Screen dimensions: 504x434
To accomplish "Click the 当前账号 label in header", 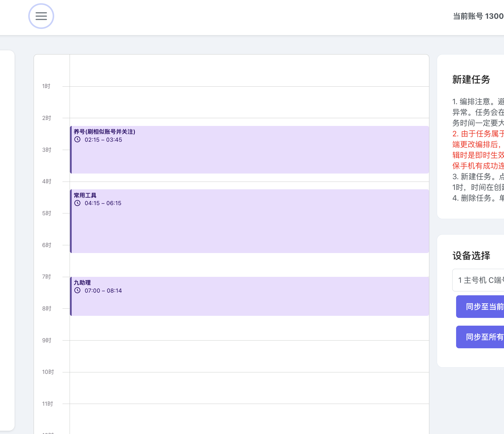I will point(468,16).
